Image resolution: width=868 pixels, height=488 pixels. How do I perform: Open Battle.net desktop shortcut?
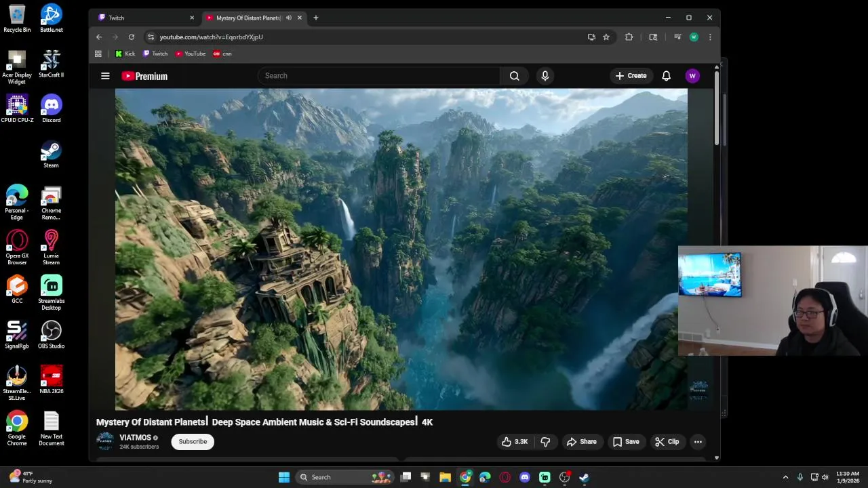click(x=51, y=18)
